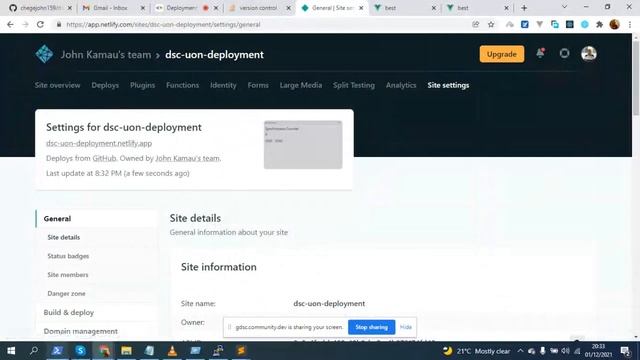This screenshot has width=640, height=360.
Task: Open the Analytics tab
Action: (x=401, y=85)
